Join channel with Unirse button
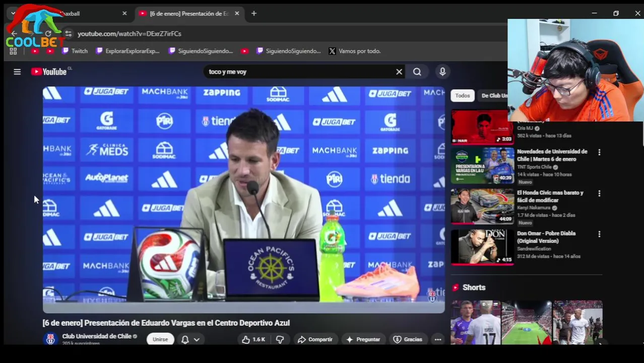 coord(160,339)
